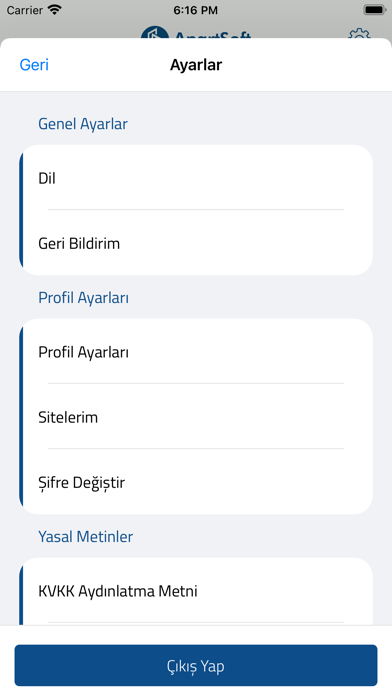
Task: Tap the Ayarlar sheet title
Action: click(196, 65)
